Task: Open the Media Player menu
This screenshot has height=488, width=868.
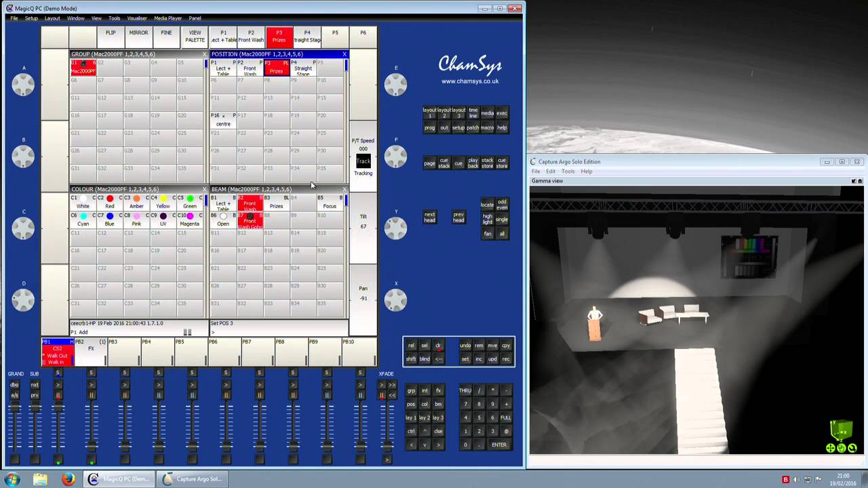Action: [x=167, y=18]
